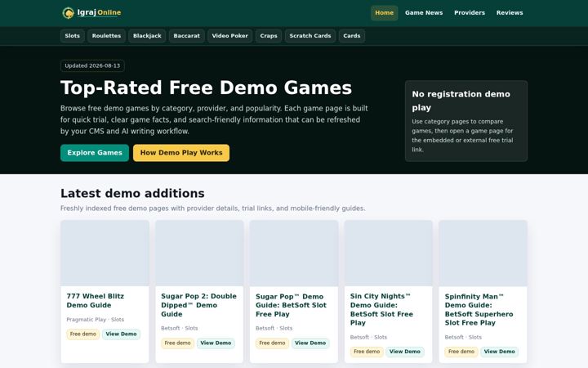This screenshot has width=588, height=368.
Task: Click the Pragmatic Play · Slots label
Action: [96, 320]
